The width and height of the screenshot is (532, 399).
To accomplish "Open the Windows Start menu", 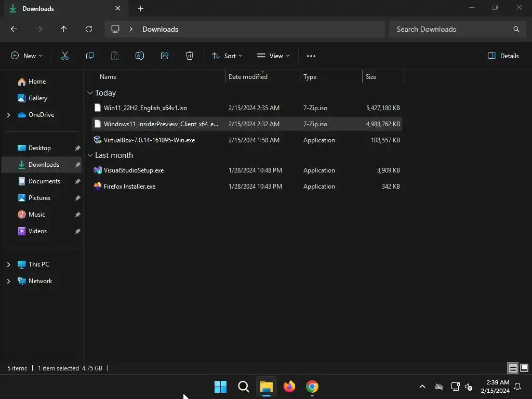I will click(x=220, y=387).
